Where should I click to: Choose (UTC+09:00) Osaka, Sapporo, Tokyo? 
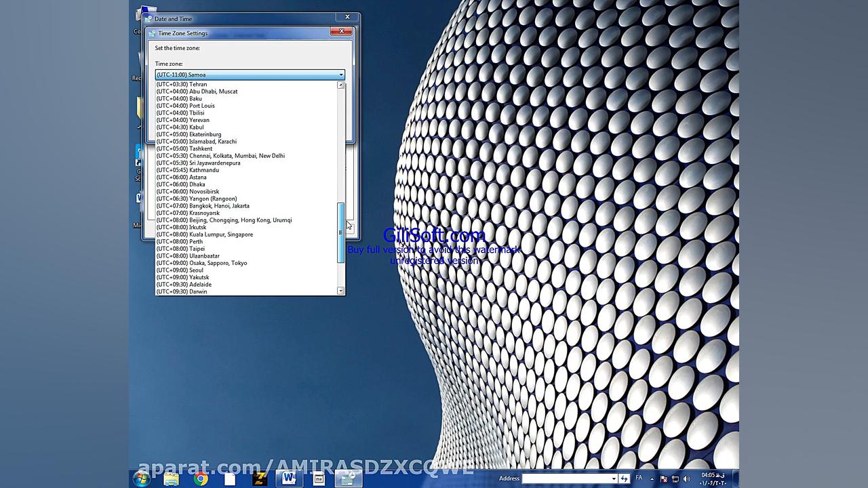(x=246, y=263)
